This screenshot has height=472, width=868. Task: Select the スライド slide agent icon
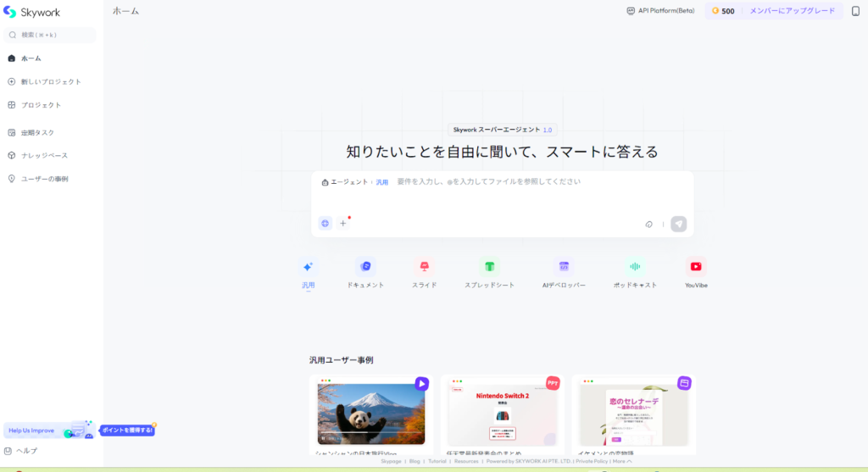[424, 267]
